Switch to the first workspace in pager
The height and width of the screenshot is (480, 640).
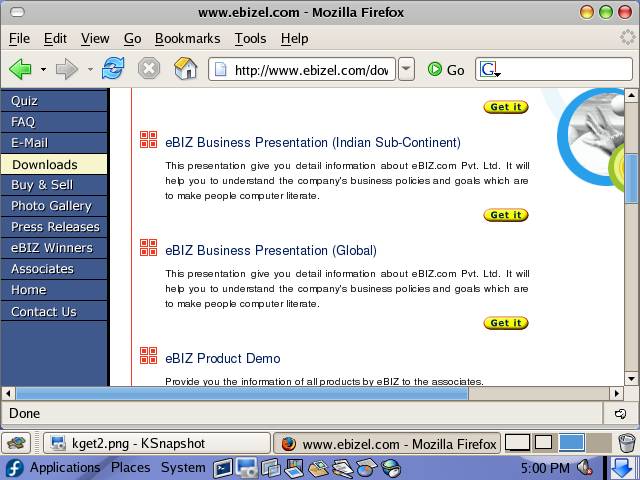tap(517, 442)
